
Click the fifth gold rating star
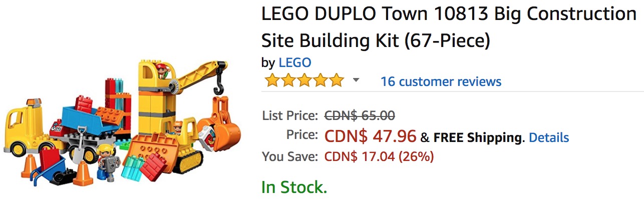coord(337,80)
